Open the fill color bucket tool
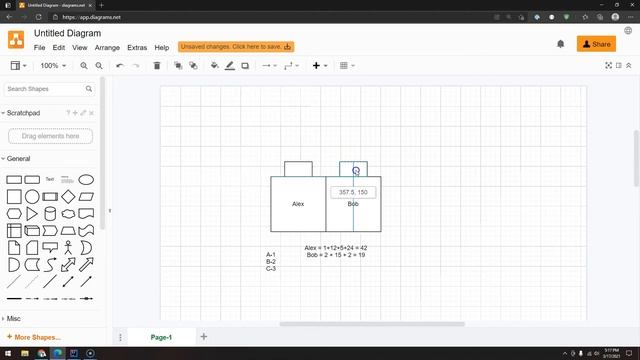 coord(214,66)
